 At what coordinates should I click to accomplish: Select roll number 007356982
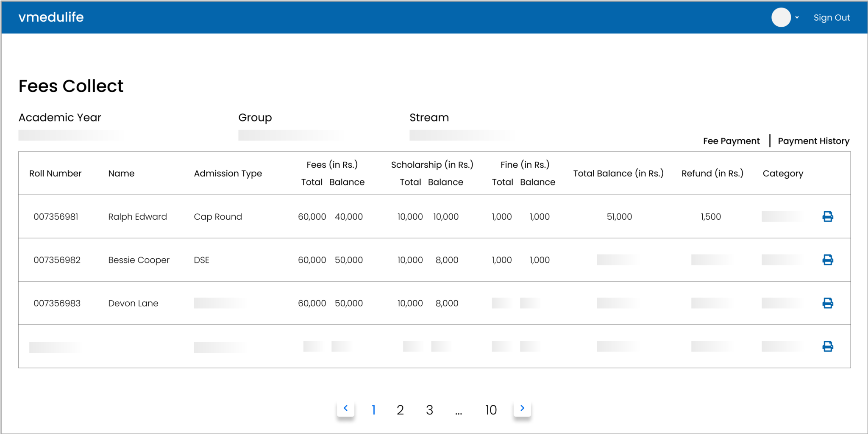click(x=57, y=260)
